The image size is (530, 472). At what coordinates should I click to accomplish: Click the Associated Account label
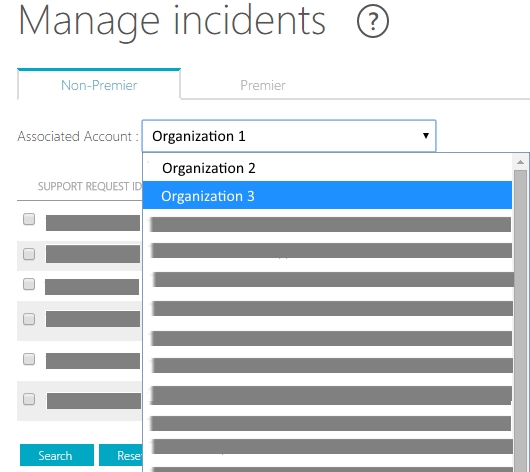point(78,136)
